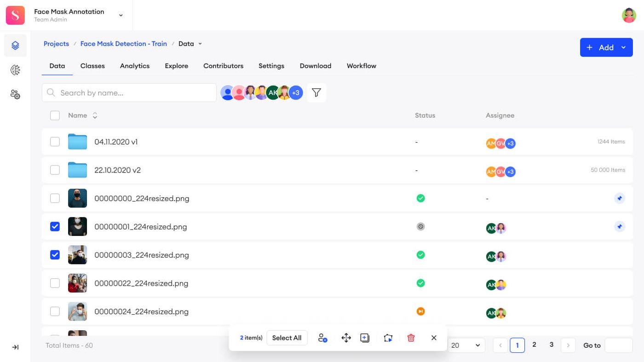Check the 00000000_224resized.png checkbox
Viewport: 644px width, 362px height.
pos(55,198)
